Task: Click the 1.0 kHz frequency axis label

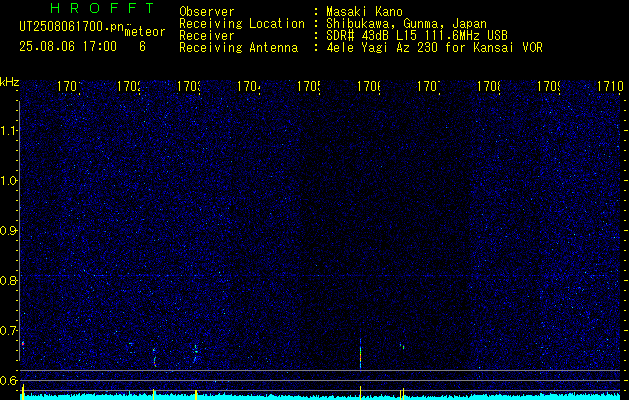Action: (x=8, y=181)
